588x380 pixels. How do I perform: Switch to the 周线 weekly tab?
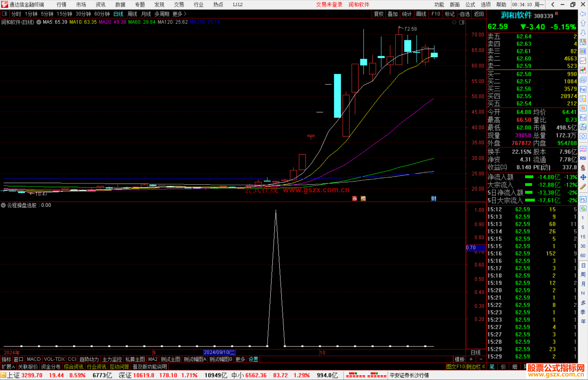pyautogui.click(x=132, y=14)
